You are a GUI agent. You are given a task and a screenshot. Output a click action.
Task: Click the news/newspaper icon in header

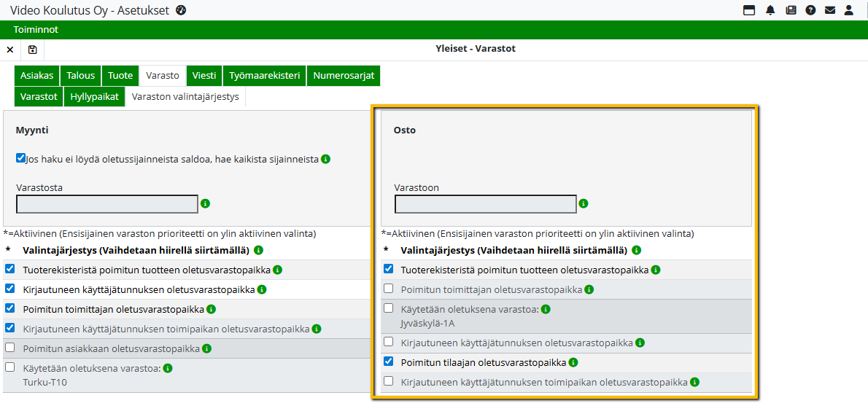pyautogui.click(x=791, y=10)
